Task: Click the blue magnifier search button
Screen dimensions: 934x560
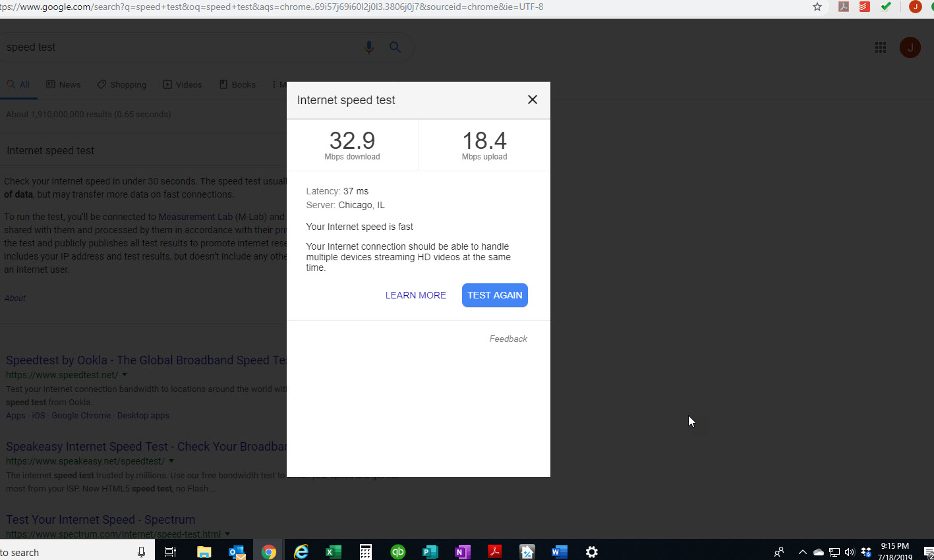Action: [395, 47]
